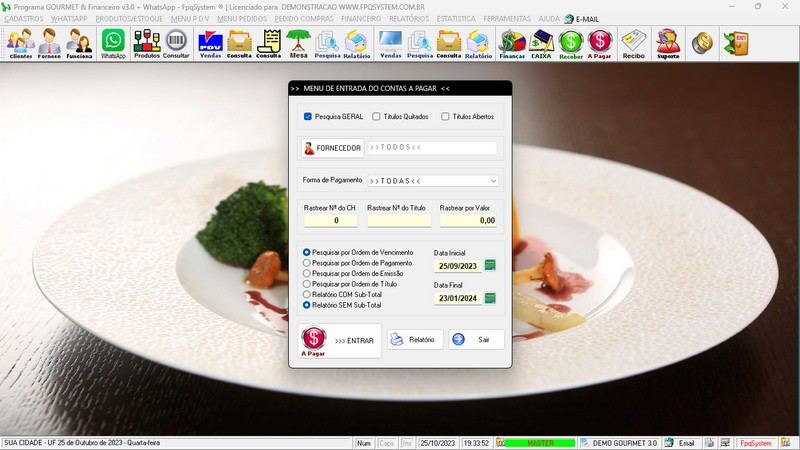Open the PRODUTOS/ESTOQUE menu
Viewport: 800px width, 450px height.
click(x=129, y=18)
